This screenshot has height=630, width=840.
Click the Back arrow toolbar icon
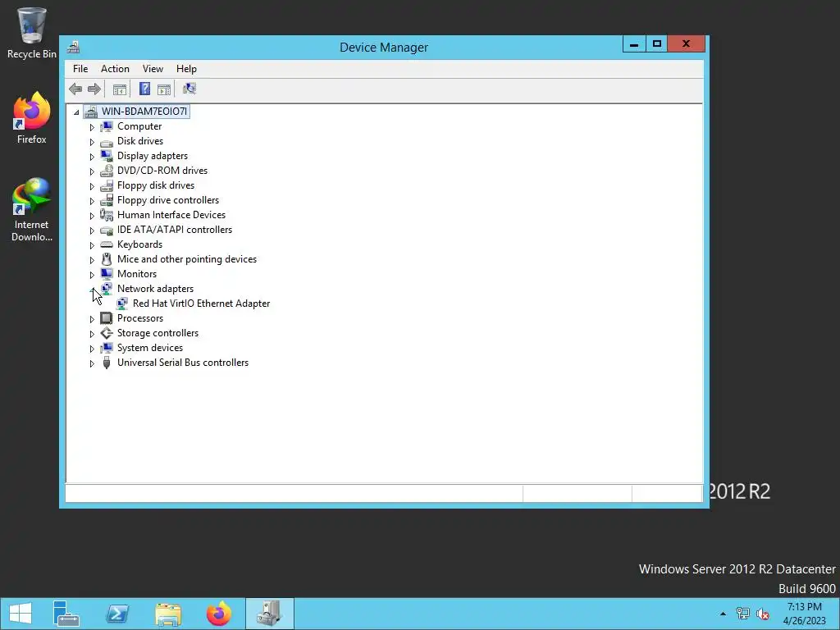coord(75,89)
